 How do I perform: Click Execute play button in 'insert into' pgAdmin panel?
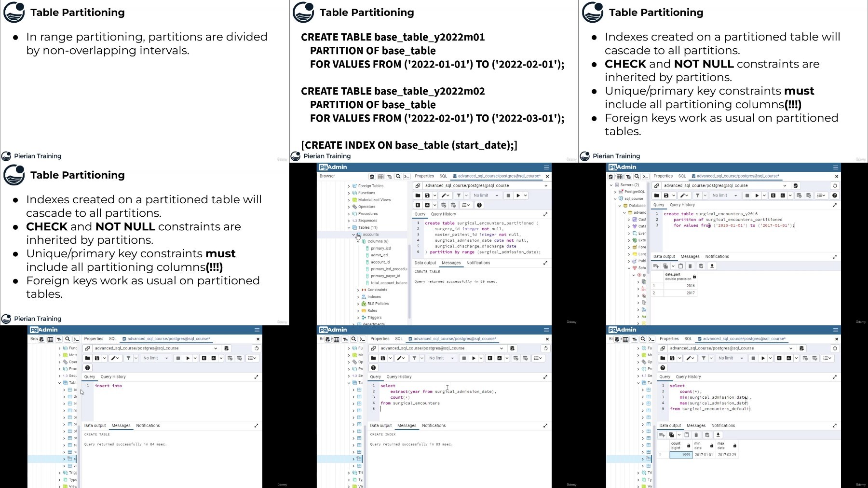pos(188,358)
